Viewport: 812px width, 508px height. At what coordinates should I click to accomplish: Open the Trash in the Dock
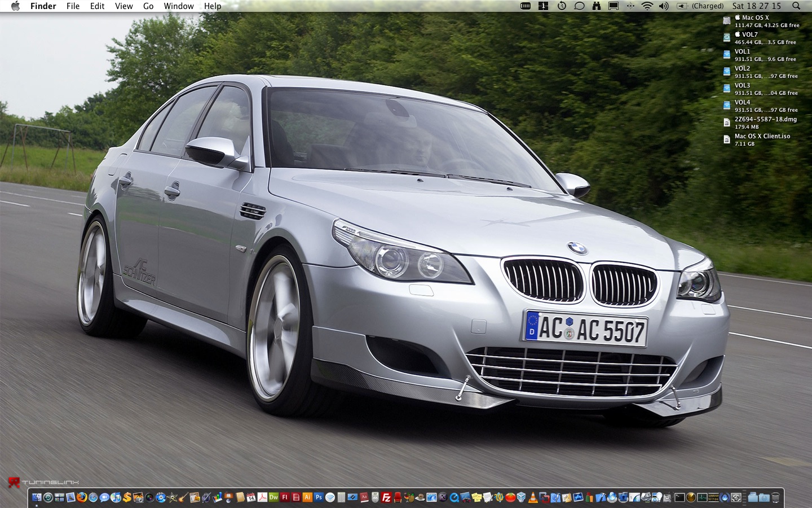pyautogui.click(x=775, y=497)
